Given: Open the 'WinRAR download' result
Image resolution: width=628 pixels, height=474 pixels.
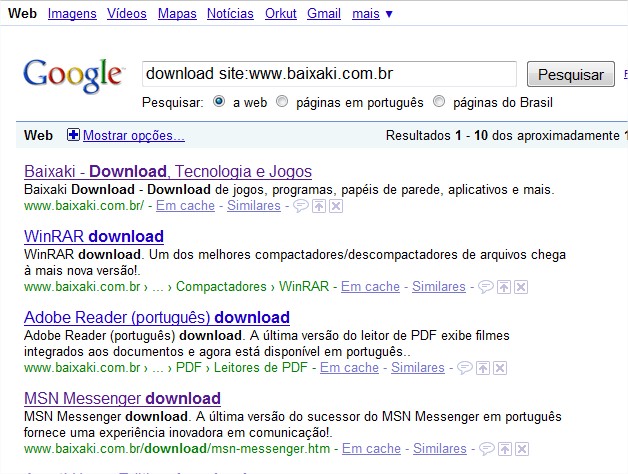Looking at the screenshot, I should tap(94, 236).
